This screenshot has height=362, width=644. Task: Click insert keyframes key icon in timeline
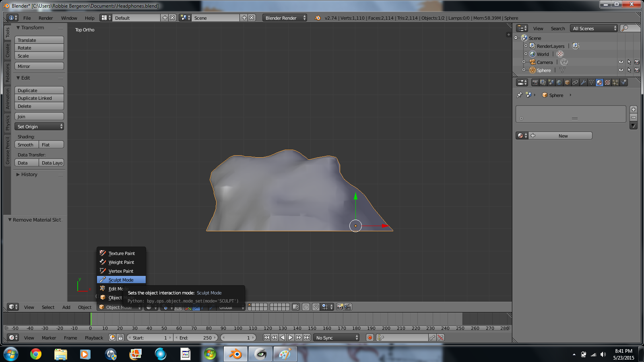432,337
